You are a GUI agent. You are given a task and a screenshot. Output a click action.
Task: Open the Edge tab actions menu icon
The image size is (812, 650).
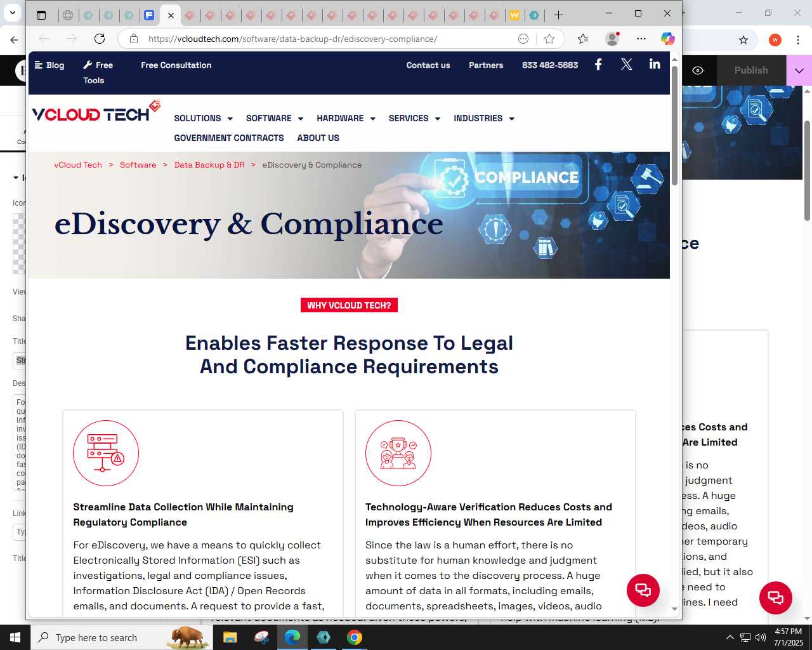pos(41,15)
